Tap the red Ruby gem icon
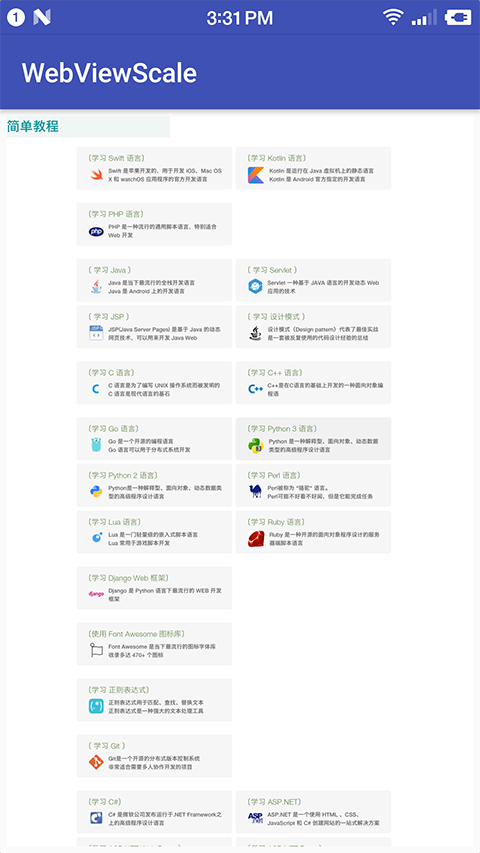 (256, 539)
